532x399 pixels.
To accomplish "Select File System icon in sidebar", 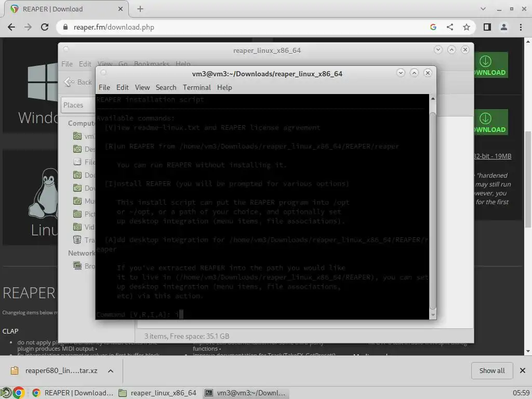I will [x=77, y=162].
